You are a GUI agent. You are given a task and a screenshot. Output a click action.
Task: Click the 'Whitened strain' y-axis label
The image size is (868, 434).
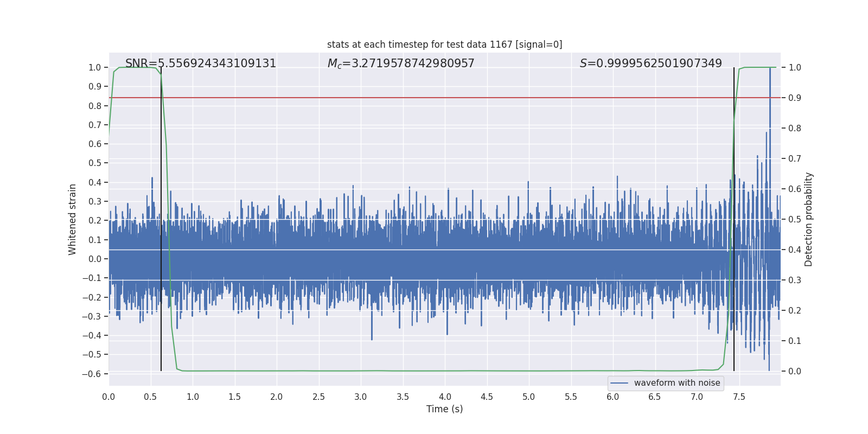(72, 220)
